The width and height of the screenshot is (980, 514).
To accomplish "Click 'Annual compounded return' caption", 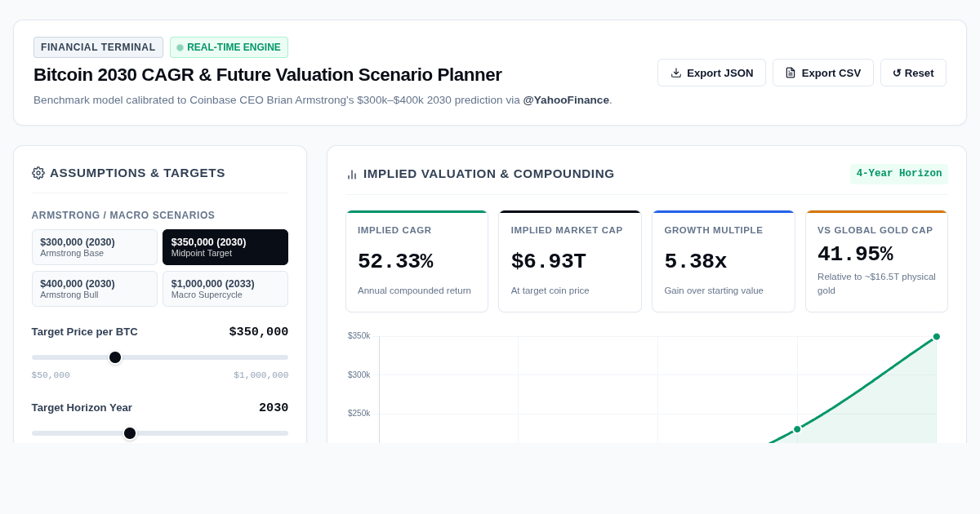I will (414, 290).
